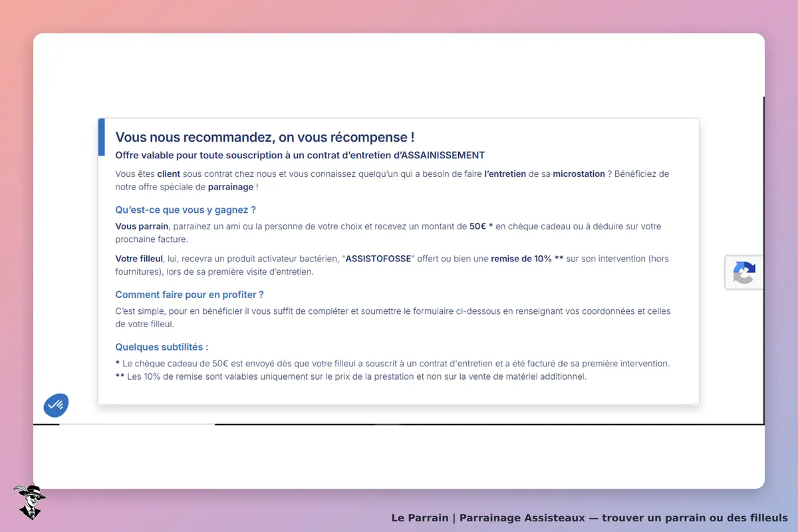The height and width of the screenshot is (532, 798).
Task: Click the bold text 'remise de 10% **'
Action: coord(527,259)
